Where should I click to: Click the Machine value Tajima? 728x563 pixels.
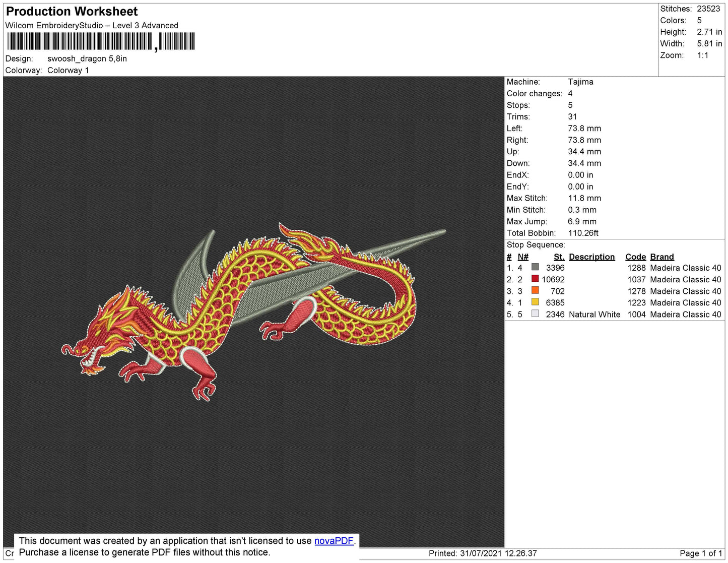pos(580,82)
